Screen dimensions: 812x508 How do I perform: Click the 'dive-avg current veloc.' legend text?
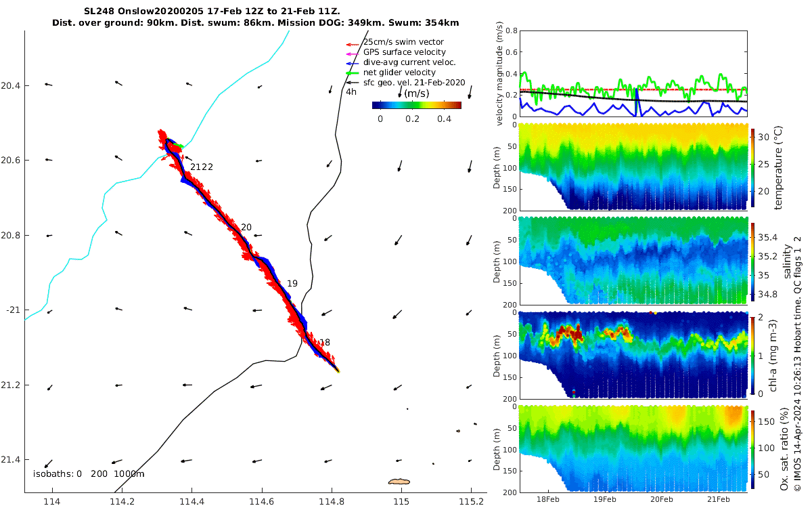click(x=411, y=62)
